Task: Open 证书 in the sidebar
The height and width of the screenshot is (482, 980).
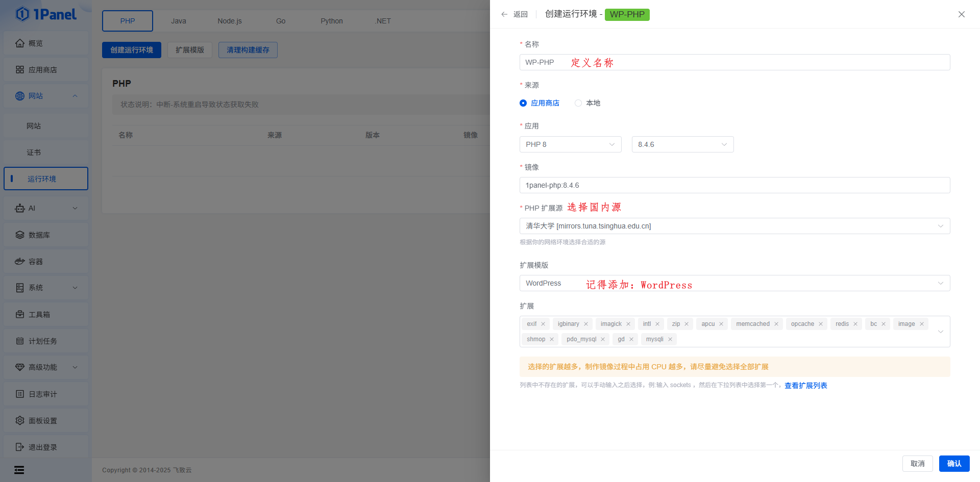Action: click(x=46, y=153)
